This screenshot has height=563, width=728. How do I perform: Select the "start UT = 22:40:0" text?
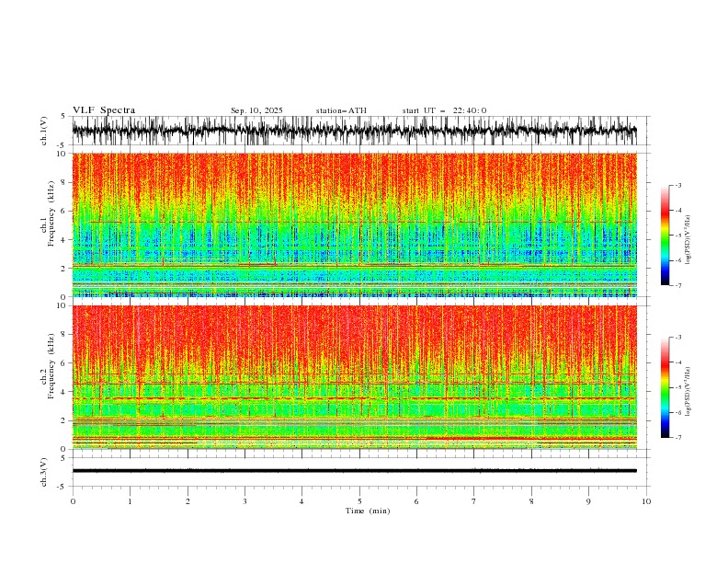(444, 110)
